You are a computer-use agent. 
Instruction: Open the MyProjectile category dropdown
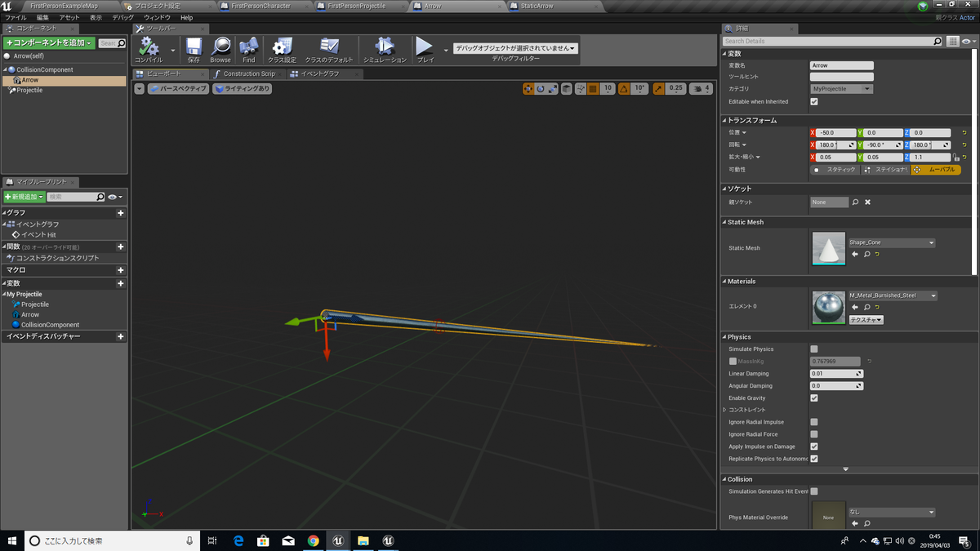841,88
